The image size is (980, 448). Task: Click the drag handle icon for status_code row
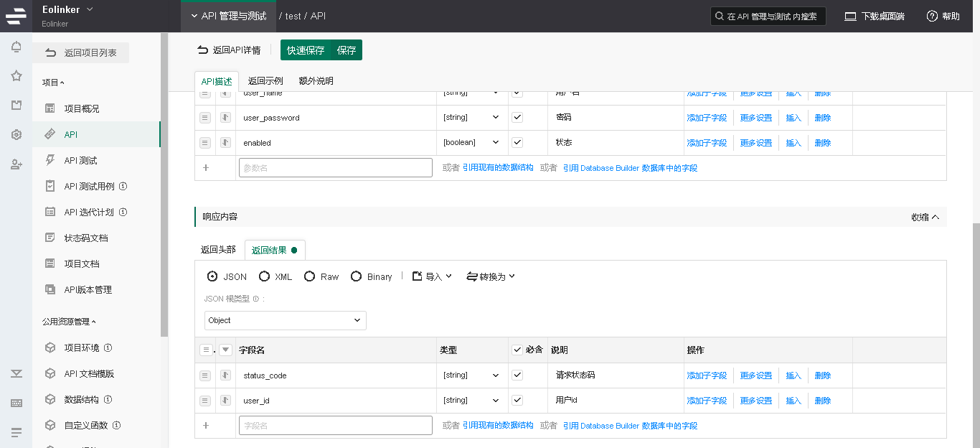point(205,375)
